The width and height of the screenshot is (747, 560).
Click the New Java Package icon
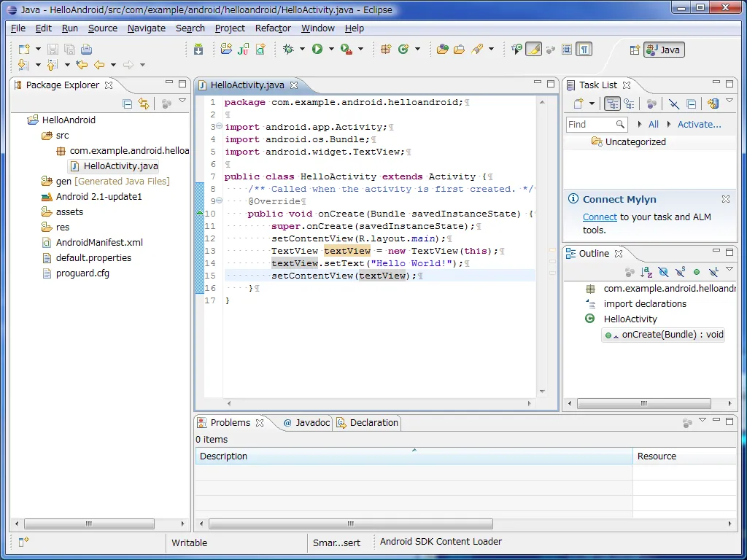click(386, 49)
